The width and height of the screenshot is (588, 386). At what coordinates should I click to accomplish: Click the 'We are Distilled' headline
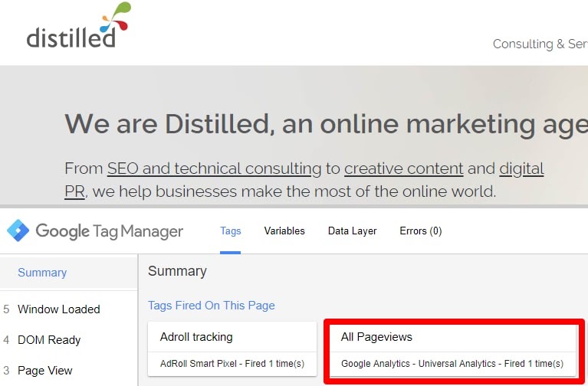[327, 124]
